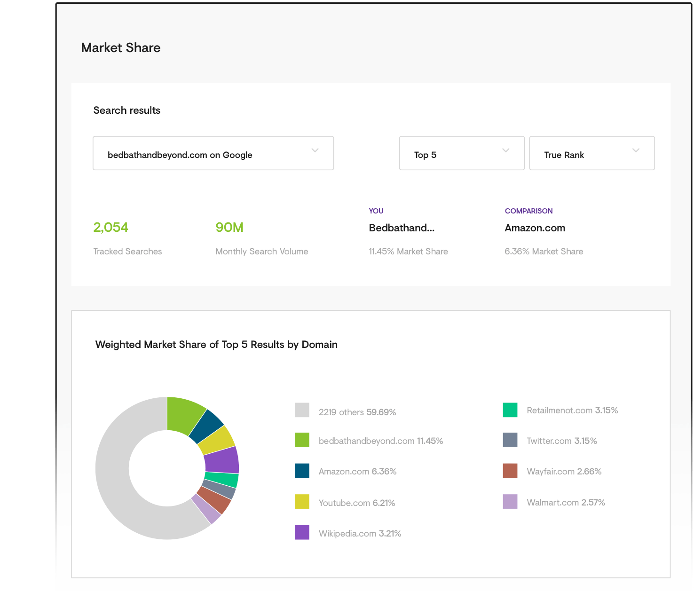Select the Amazon.com 6.36% legend label
Screen dimensions: 694x616
(x=358, y=472)
